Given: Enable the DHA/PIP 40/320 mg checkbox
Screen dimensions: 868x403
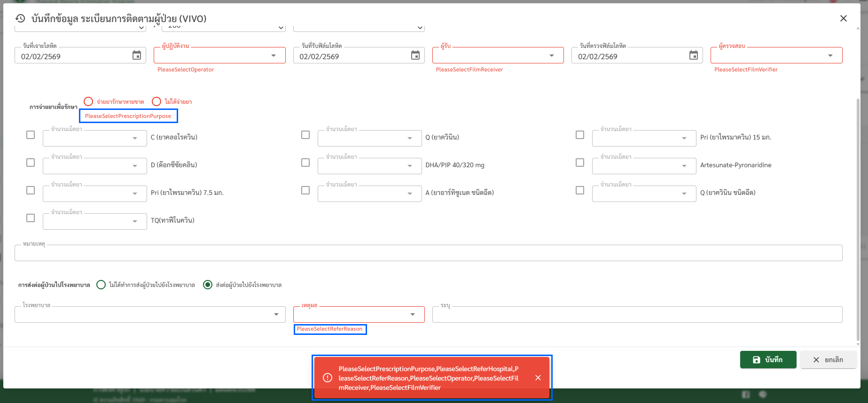Looking at the screenshot, I should (305, 163).
